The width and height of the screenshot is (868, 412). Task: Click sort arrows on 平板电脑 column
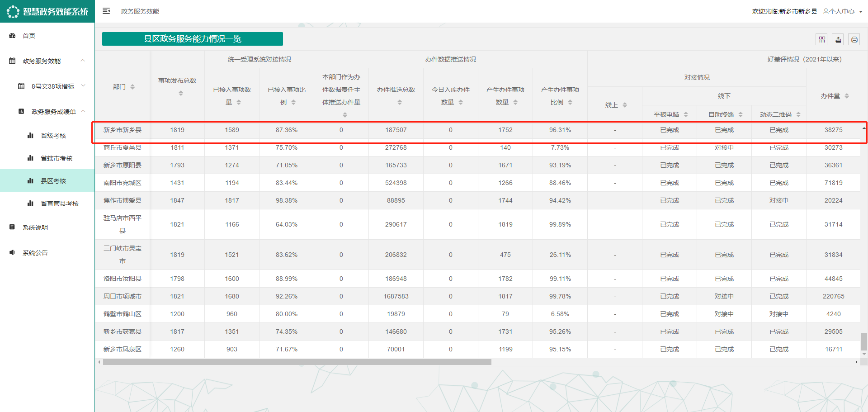pyautogui.click(x=686, y=115)
